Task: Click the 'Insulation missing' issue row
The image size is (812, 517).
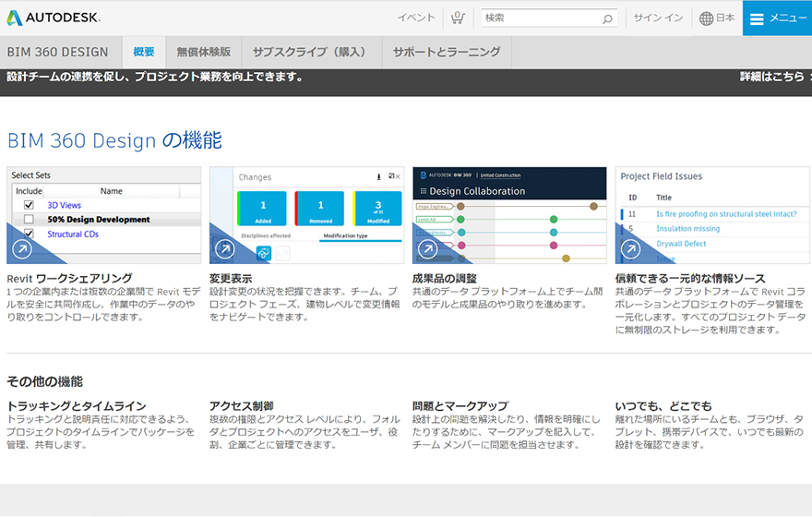Action: coord(687,228)
